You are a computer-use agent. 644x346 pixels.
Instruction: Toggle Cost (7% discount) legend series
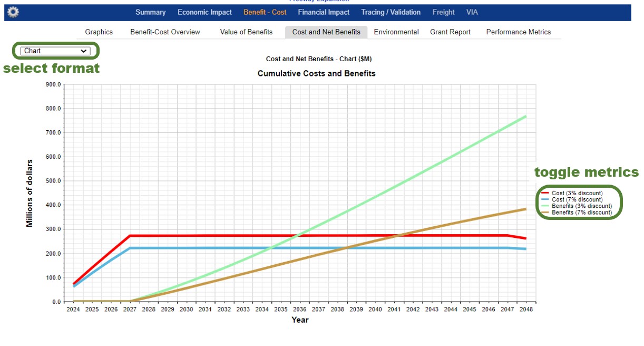[x=577, y=200]
